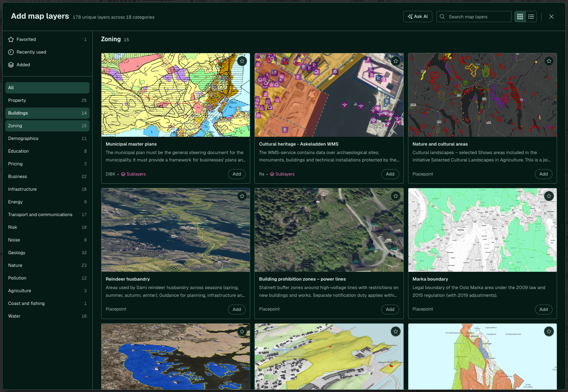Image resolution: width=568 pixels, height=392 pixels.
Task: Click the Building prohibition zones – power lines title
Action: tap(302, 279)
